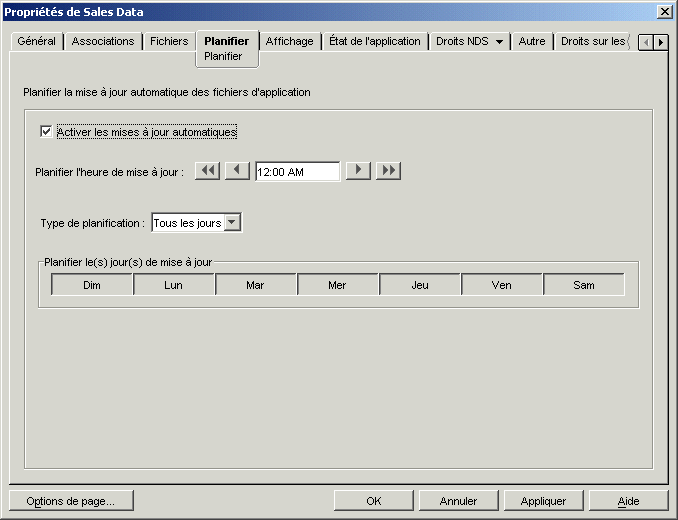Viewport: 678px width, 520px height.
Task: Expand the Droits NDS tab dropdown arrow
Action: (499, 41)
